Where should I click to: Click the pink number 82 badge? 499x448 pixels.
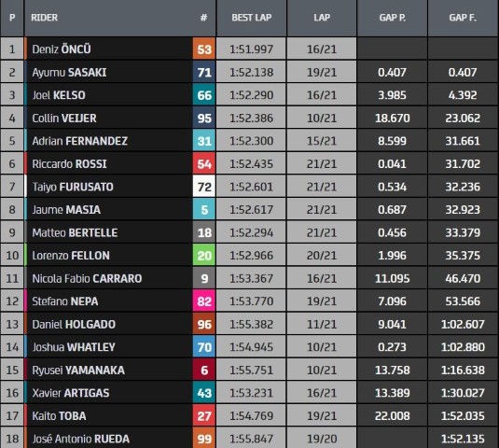(204, 301)
